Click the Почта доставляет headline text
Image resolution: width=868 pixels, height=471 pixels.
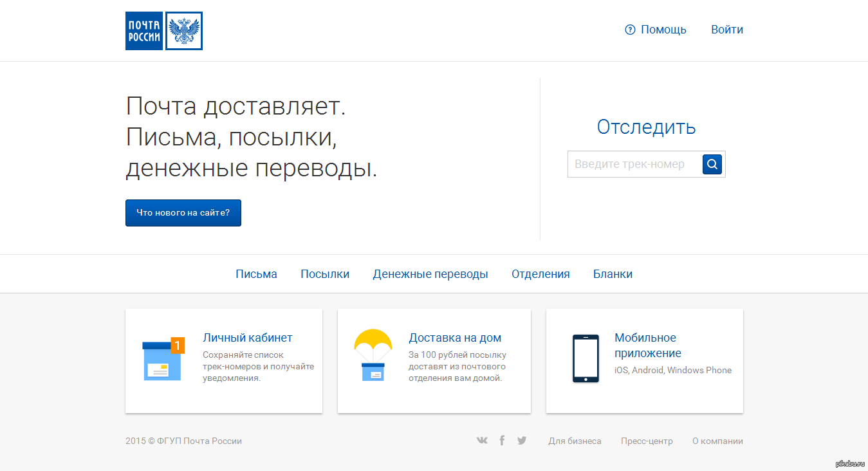(252, 137)
